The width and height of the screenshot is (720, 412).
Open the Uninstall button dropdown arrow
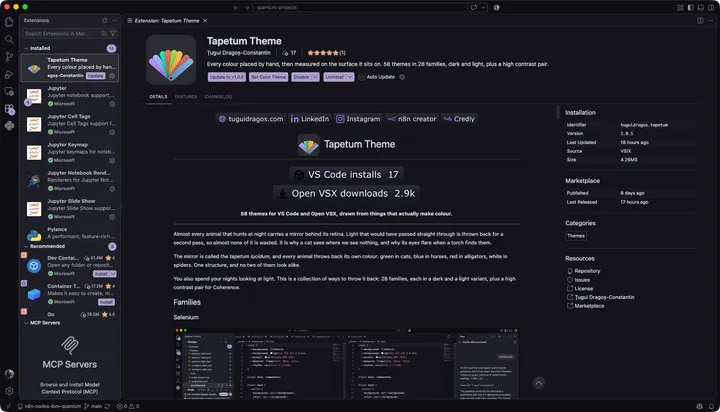click(350, 77)
